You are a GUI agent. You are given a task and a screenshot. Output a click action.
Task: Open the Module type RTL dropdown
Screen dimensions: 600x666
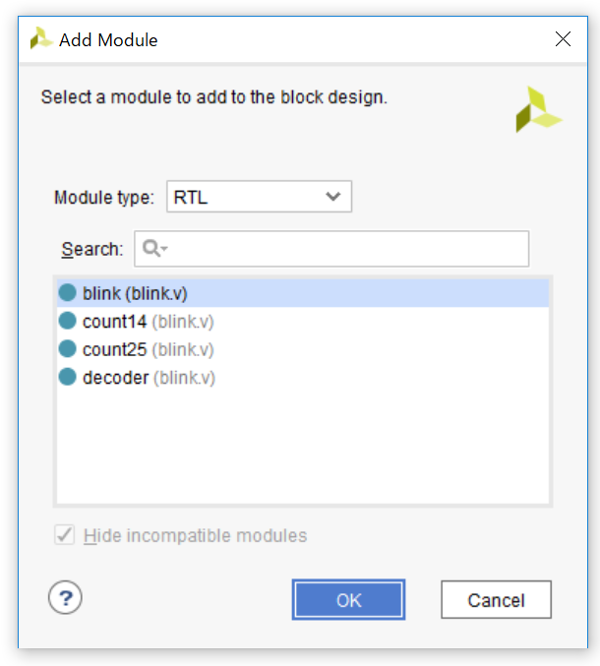[x=258, y=197]
